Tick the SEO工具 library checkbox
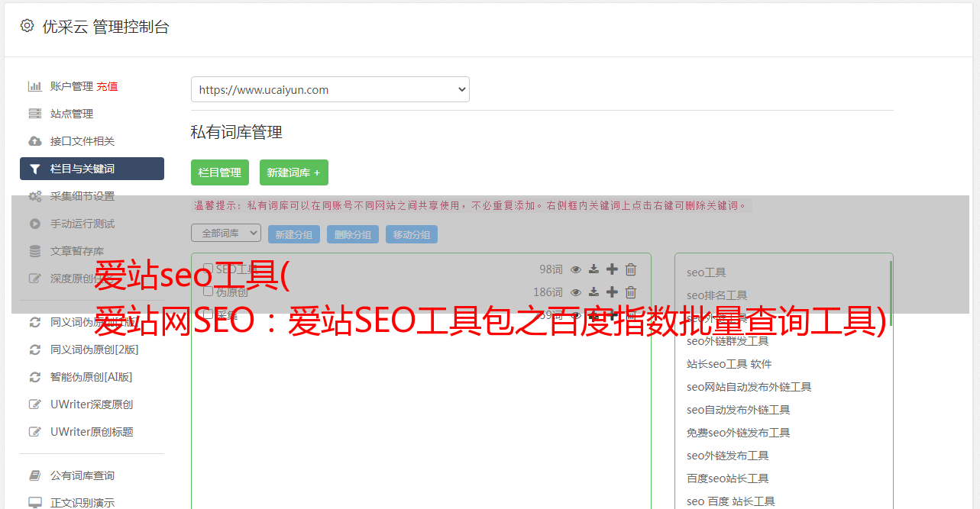This screenshot has height=509, width=980. click(x=208, y=269)
